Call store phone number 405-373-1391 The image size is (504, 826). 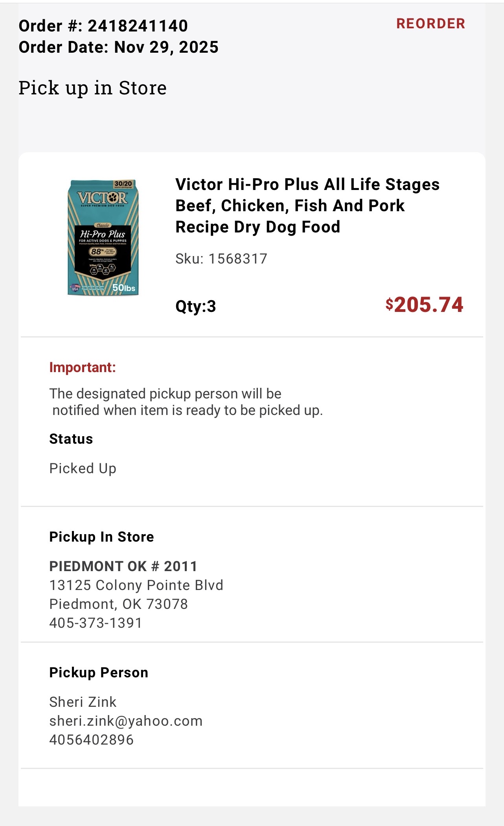click(x=96, y=623)
